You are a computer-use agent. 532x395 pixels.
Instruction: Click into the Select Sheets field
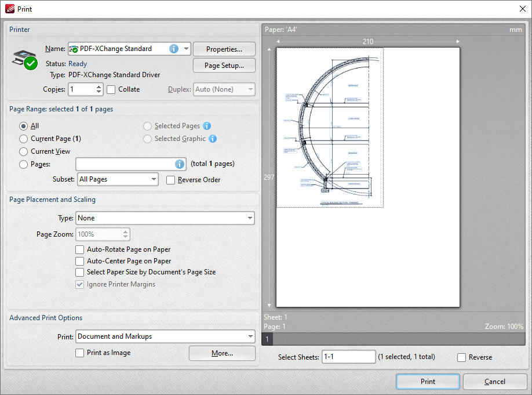[x=348, y=357]
